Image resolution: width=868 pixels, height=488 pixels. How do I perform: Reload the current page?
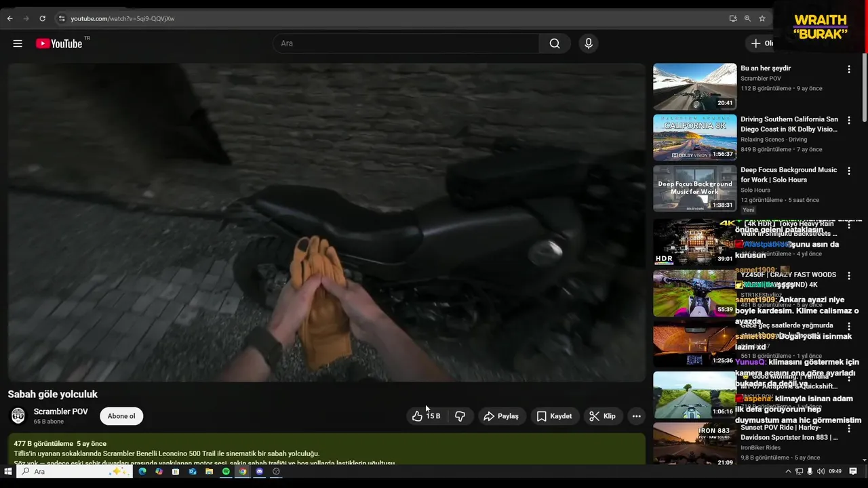tap(42, 18)
